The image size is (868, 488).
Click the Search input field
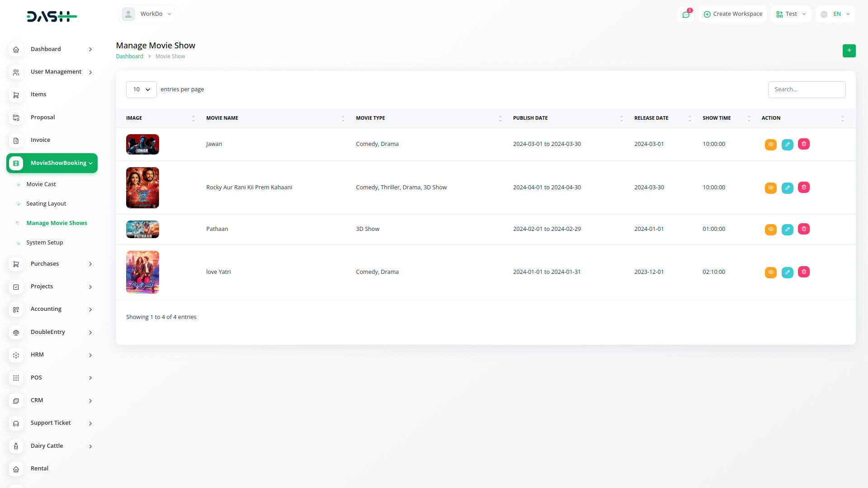[x=806, y=89]
